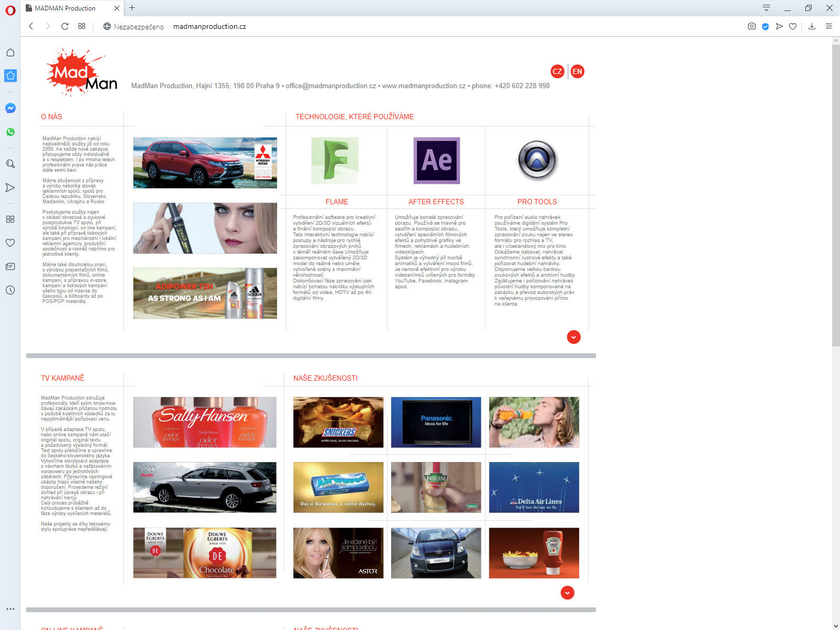Viewport: 840px width, 630px height.
Task: Click the MadMan logo
Action: (x=82, y=72)
